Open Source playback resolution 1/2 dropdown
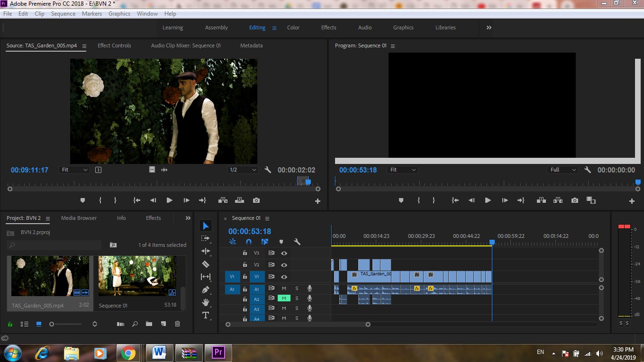Viewport: 644px width, 362px height. point(243,170)
